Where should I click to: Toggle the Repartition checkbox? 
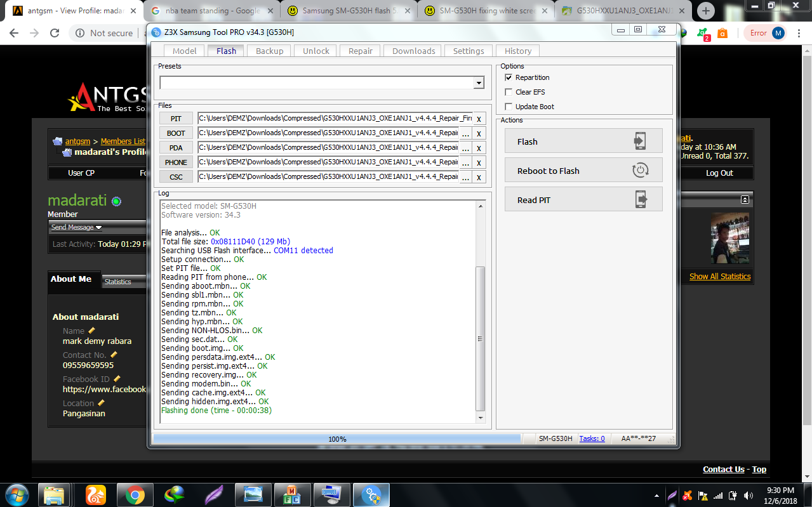pyautogui.click(x=508, y=77)
